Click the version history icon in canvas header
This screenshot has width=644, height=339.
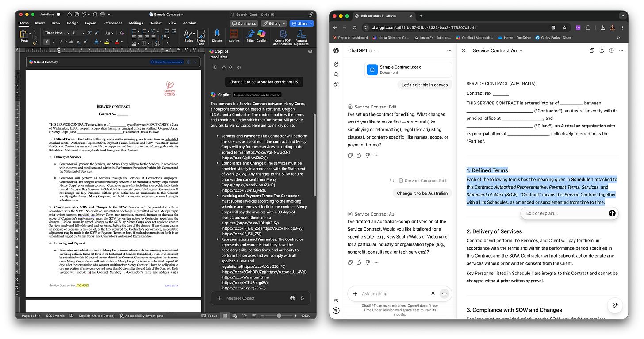611,50
